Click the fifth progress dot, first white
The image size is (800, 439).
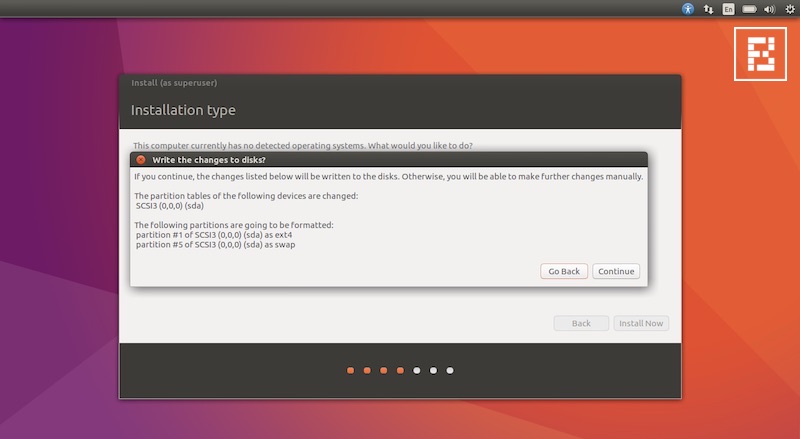[x=417, y=370]
